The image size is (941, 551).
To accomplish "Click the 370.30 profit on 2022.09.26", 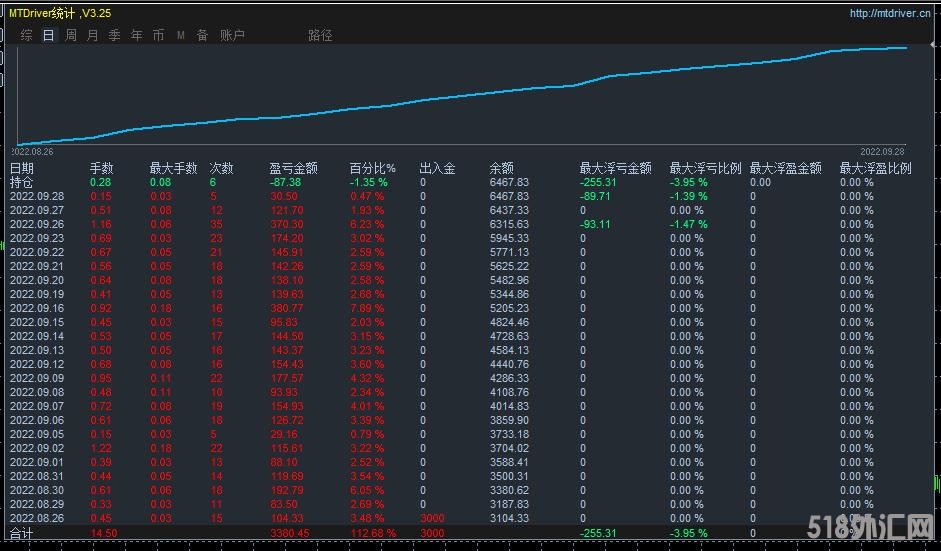I will click(x=287, y=224).
